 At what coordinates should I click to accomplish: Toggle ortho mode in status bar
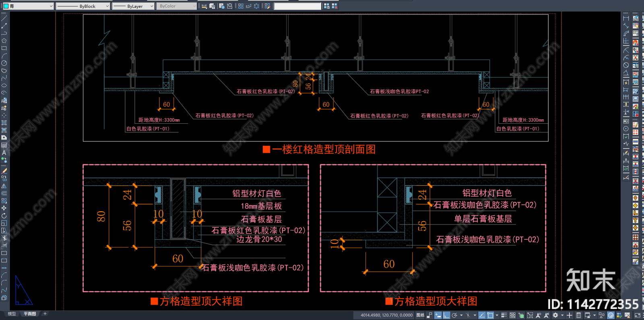446,315
